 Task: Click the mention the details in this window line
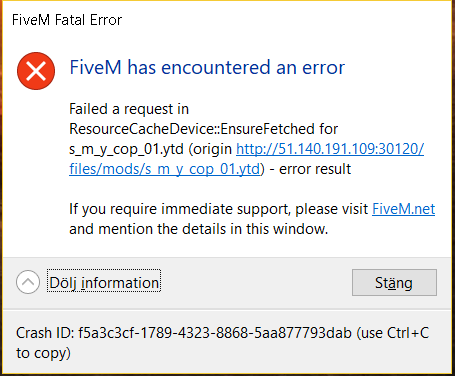coord(213,229)
